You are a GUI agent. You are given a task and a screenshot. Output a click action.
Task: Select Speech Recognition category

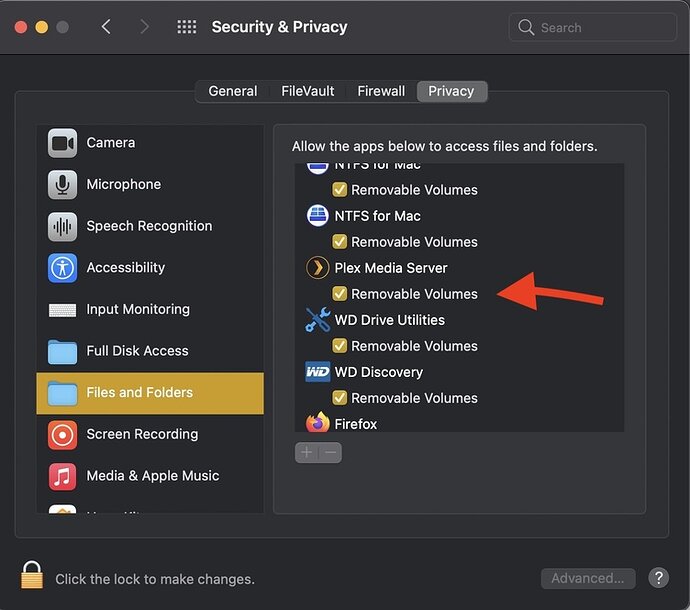coord(150,226)
